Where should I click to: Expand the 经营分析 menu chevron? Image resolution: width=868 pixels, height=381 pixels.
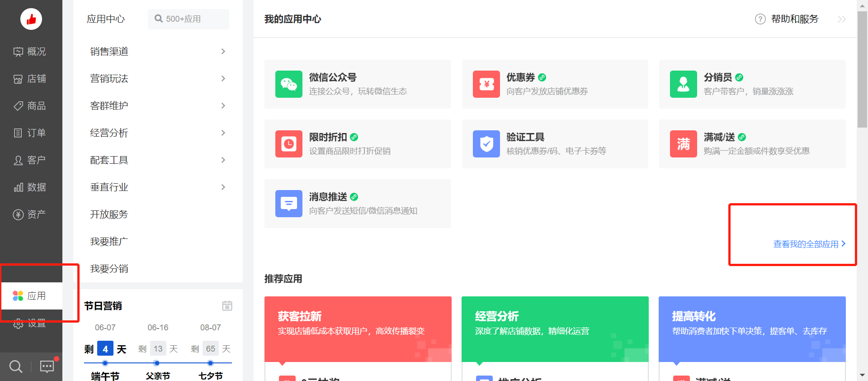coord(223,133)
